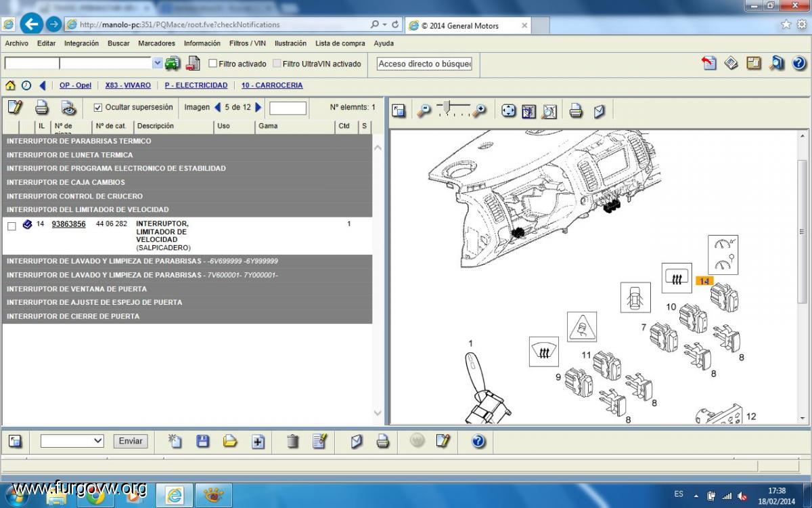Open the Archivo menu
The image size is (812, 508).
point(17,43)
